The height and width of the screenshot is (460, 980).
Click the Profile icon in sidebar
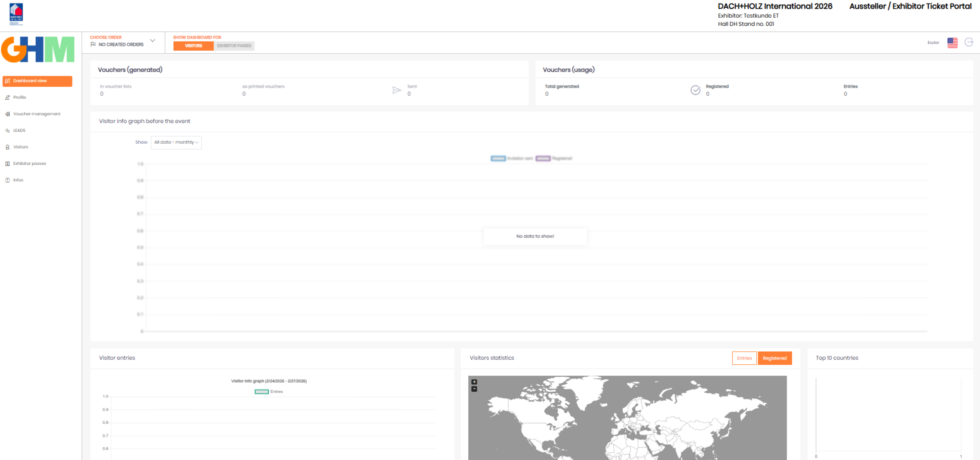[7, 97]
